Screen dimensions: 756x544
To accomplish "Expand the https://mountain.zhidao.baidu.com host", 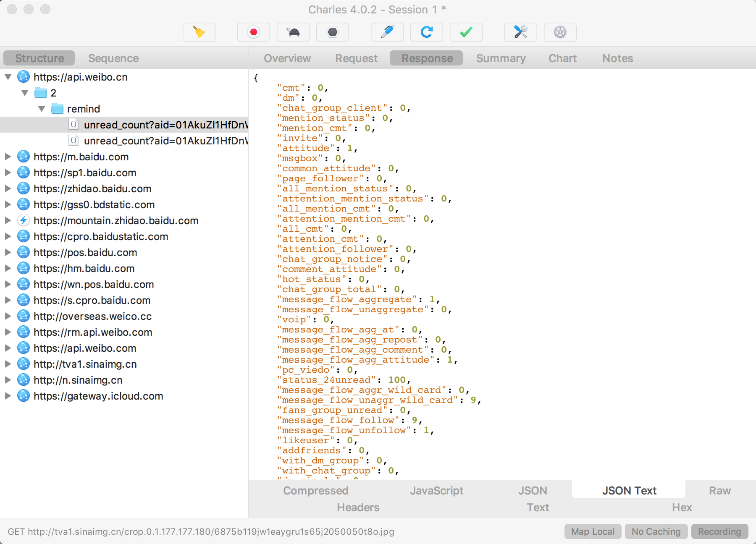I will click(8, 220).
